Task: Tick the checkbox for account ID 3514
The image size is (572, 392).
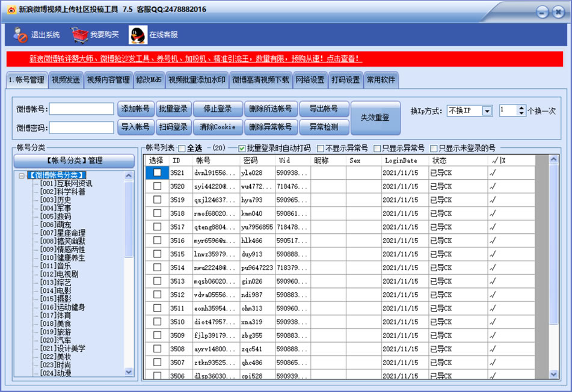Action: pos(157,268)
